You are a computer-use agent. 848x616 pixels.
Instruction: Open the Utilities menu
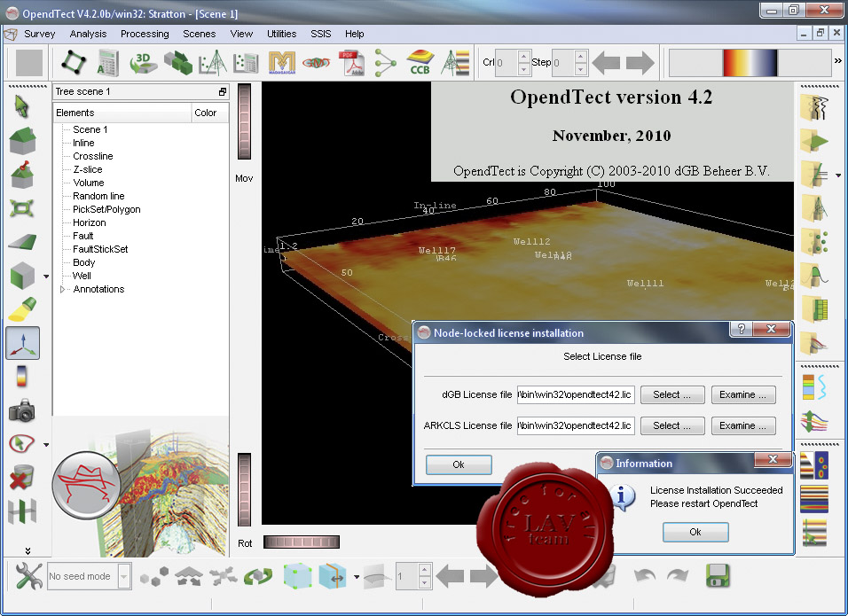click(282, 34)
